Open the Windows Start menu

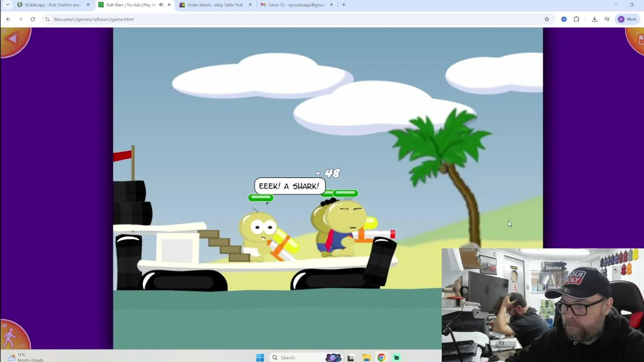point(260,357)
